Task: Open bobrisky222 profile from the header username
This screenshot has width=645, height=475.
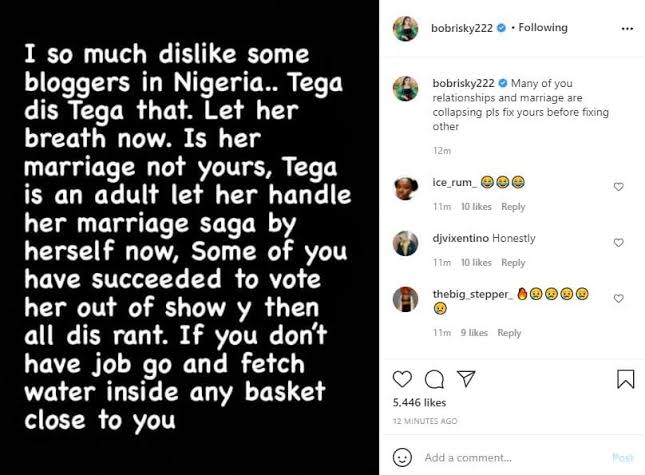Action: (x=457, y=28)
